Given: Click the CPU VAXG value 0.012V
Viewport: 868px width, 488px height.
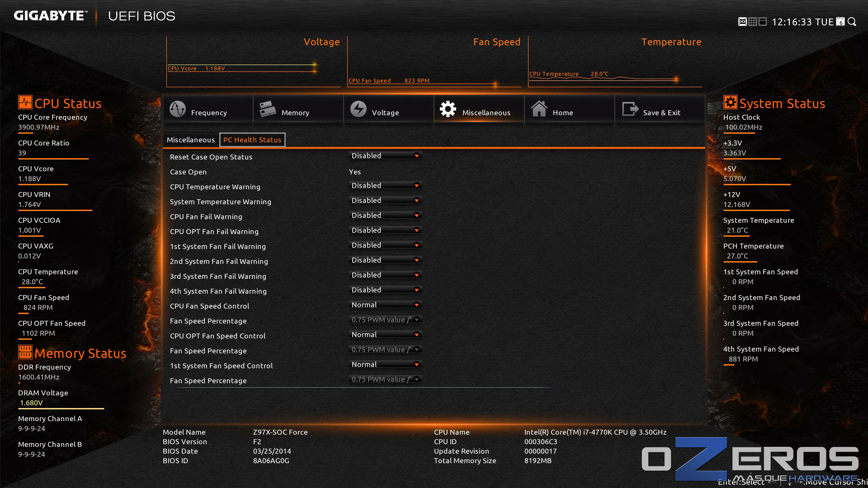Looking at the screenshot, I should [x=29, y=256].
